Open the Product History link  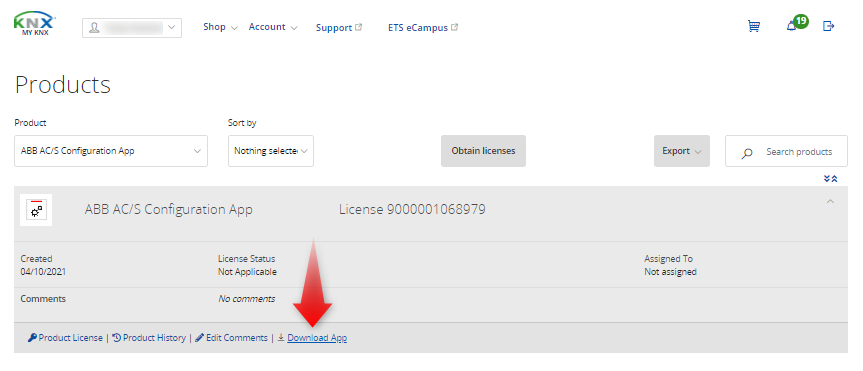click(x=149, y=337)
